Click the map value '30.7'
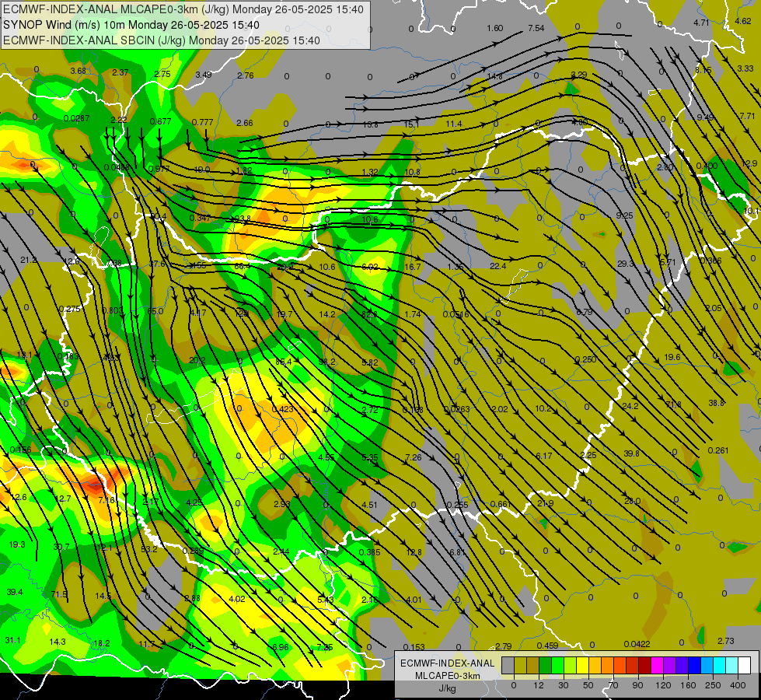This screenshot has width=761, height=700. pos(61,547)
